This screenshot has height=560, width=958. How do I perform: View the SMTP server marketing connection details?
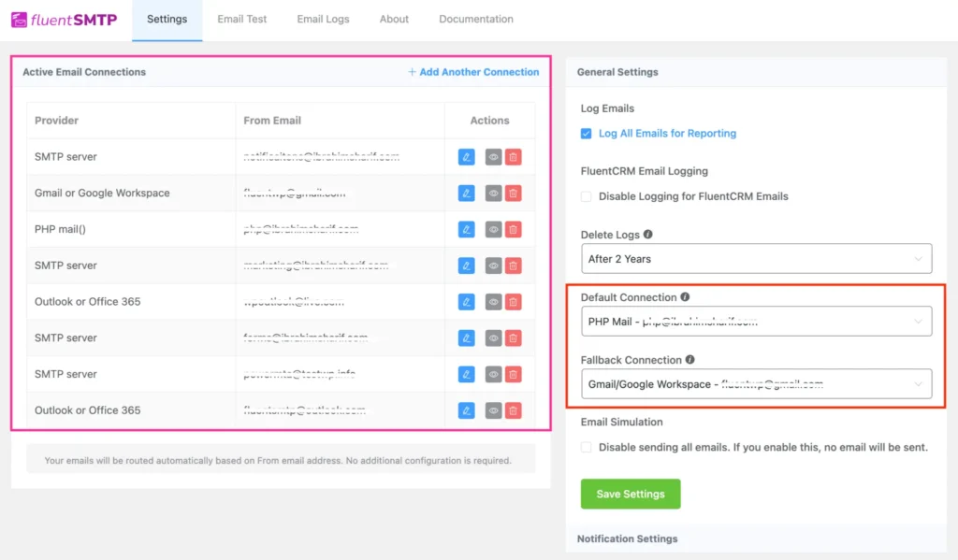coord(493,266)
